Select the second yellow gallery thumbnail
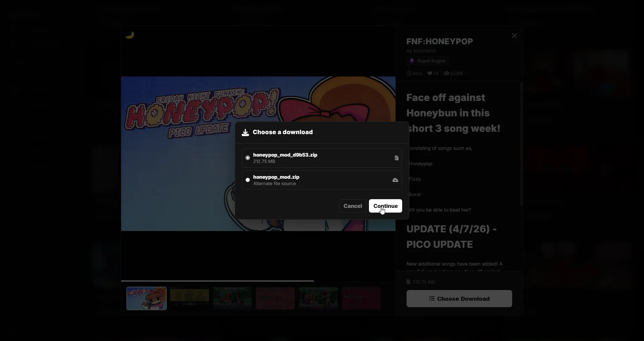The width and height of the screenshot is (644, 341). (x=190, y=298)
